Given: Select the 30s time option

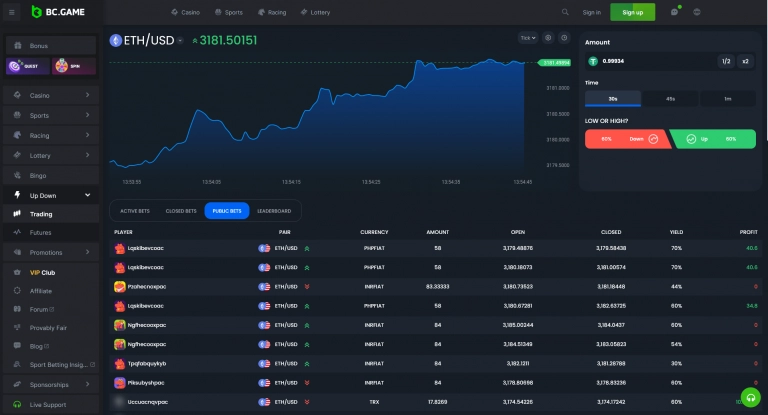Looking at the screenshot, I should [613, 98].
